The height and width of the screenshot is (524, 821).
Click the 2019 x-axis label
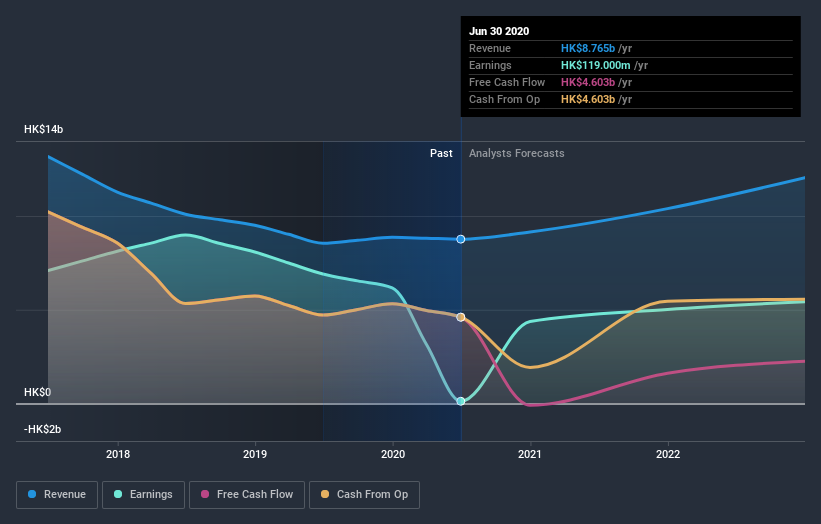[x=255, y=454]
